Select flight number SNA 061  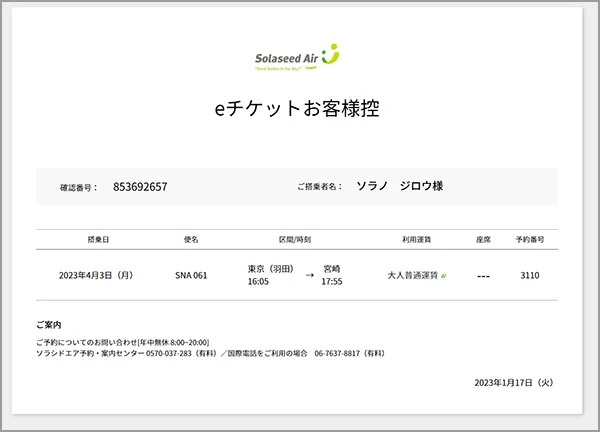pos(191,275)
